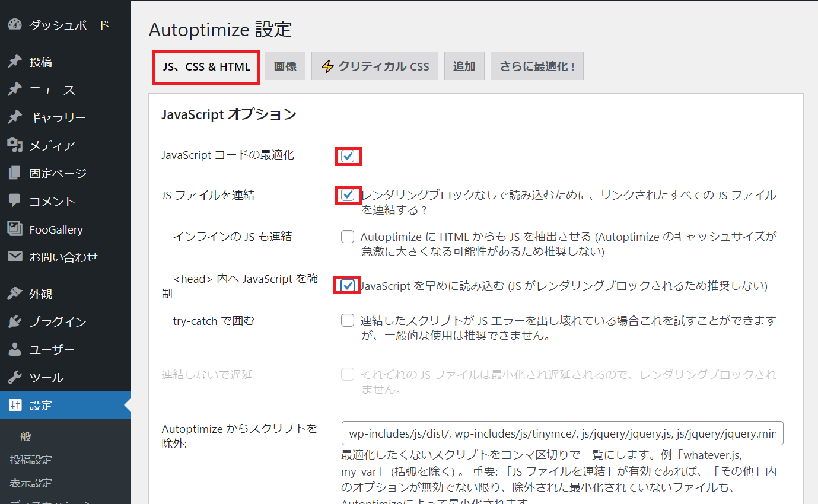Enable the try-catch で囲む checkbox
This screenshot has height=504, width=818.
(348, 321)
